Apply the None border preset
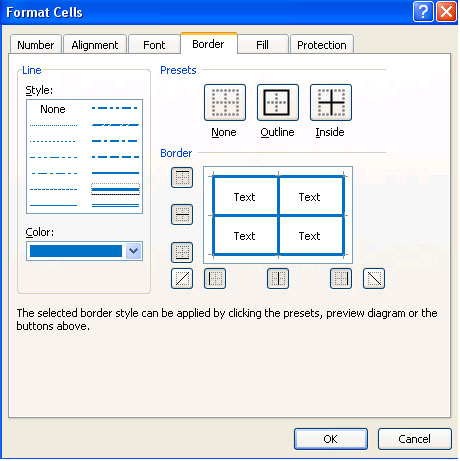The image size is (460, 461). click(225, 102)
